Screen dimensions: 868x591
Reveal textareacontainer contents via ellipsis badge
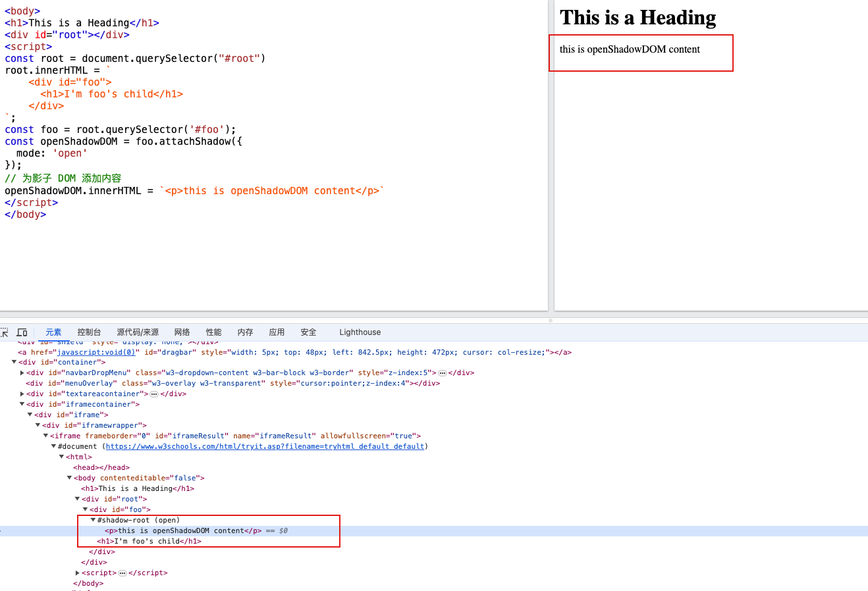[x=154, y=394]
